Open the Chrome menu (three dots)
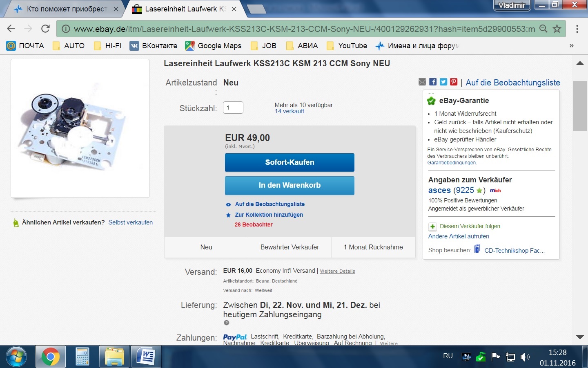 point(577,29)
